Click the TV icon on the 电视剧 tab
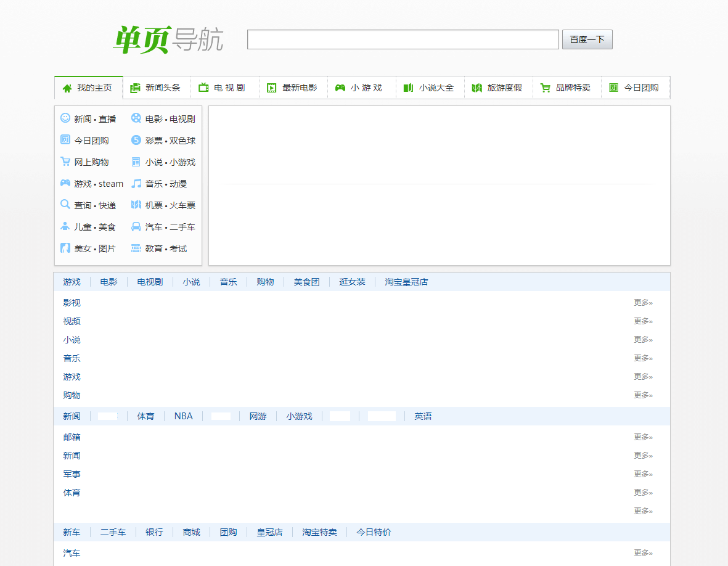Image resolution: width=728 pixels, height=566 pixels. point(203,88)
